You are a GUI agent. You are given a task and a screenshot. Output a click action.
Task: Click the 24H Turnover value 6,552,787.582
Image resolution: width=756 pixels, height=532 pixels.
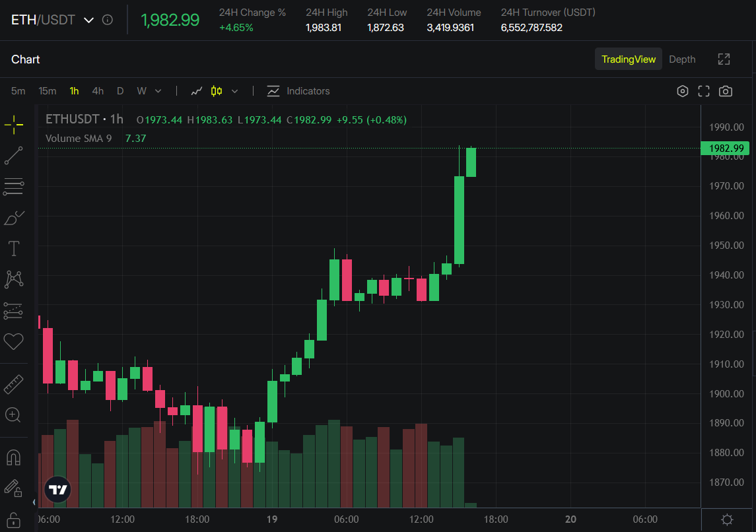[532, 28]
